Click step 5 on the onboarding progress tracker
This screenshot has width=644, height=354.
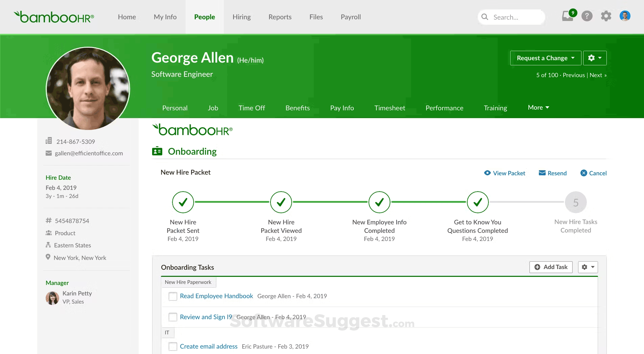coord(576,202)
